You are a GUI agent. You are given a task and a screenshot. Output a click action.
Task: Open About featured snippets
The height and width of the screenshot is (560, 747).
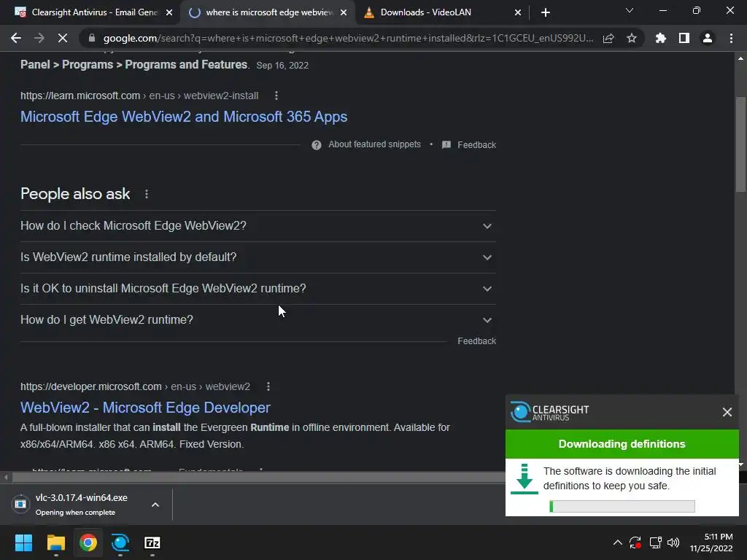pos(374,144)
